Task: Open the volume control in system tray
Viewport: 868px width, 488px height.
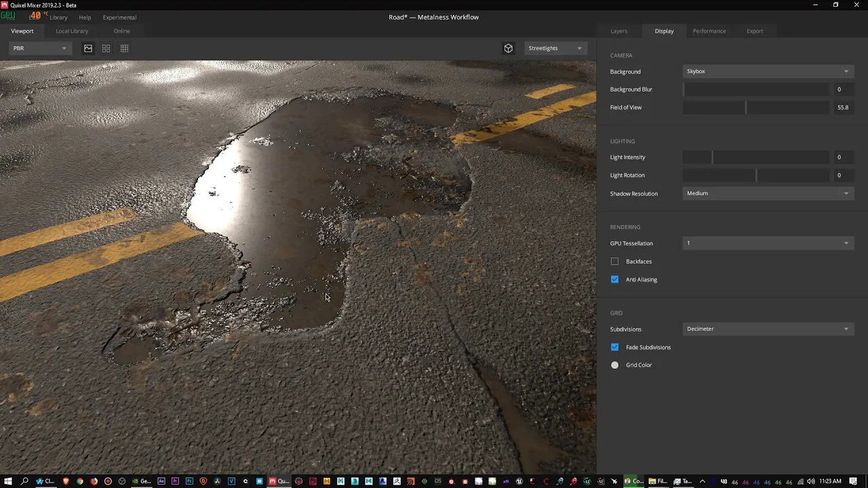Action: coord(811,481)
